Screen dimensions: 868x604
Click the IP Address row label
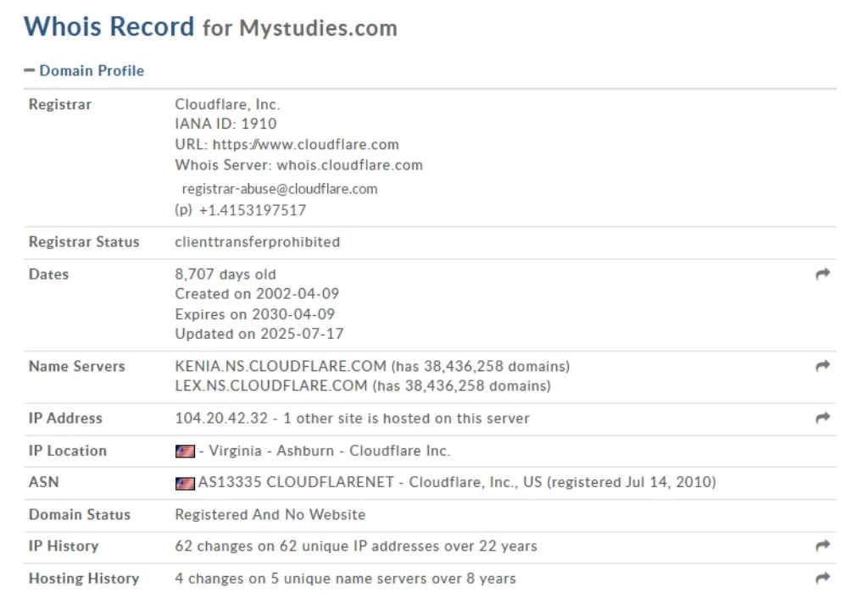coord(65,418)
